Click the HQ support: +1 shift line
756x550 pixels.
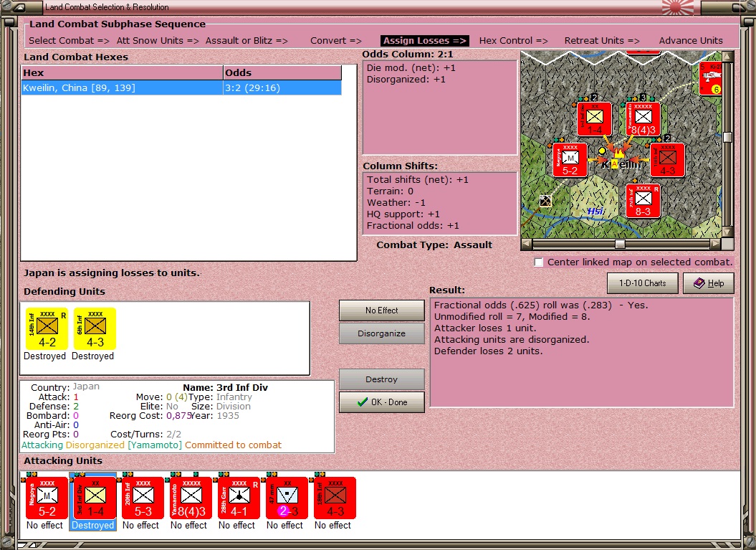pos(403,214)
